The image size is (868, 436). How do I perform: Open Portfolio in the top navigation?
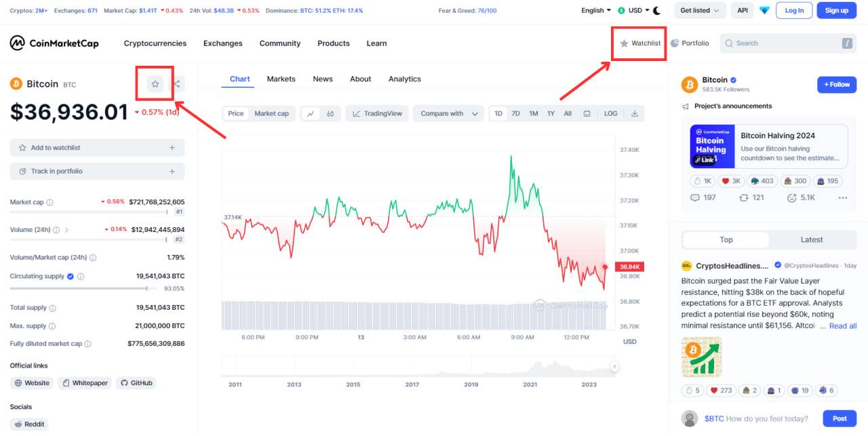(x=690, y=43)
